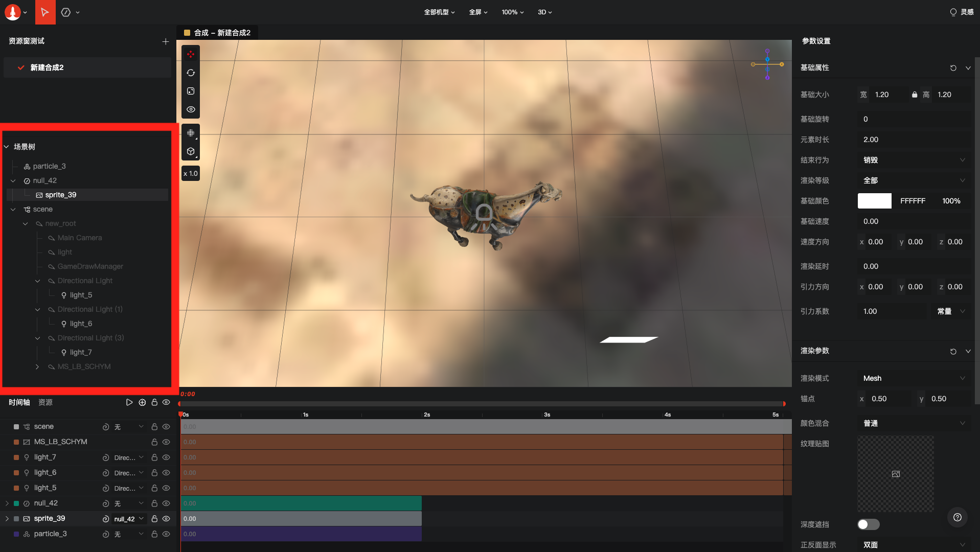Screen dimensions: 980x552
Task: Open the 全屏 display dropdown
Action: pos(478,12)
